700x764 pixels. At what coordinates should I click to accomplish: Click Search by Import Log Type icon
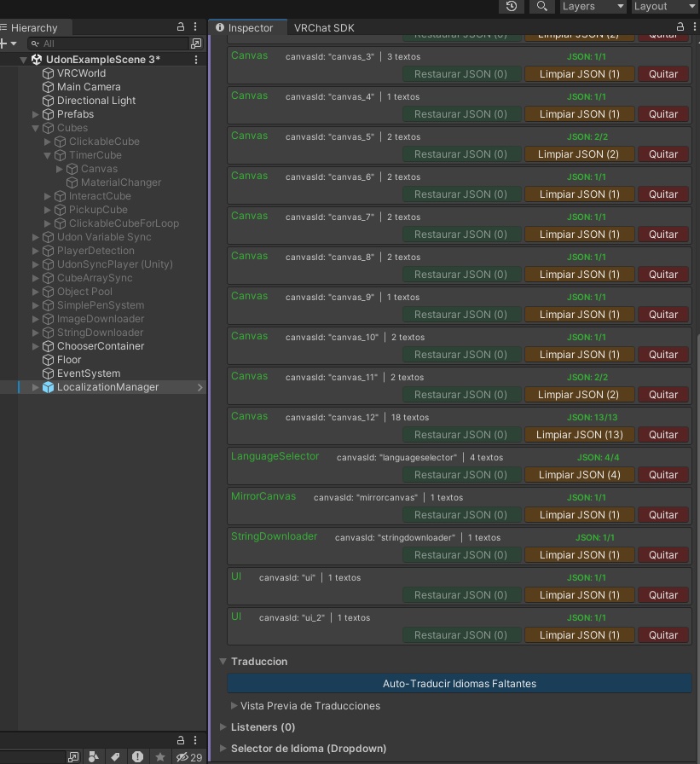[x=137, y=756]
